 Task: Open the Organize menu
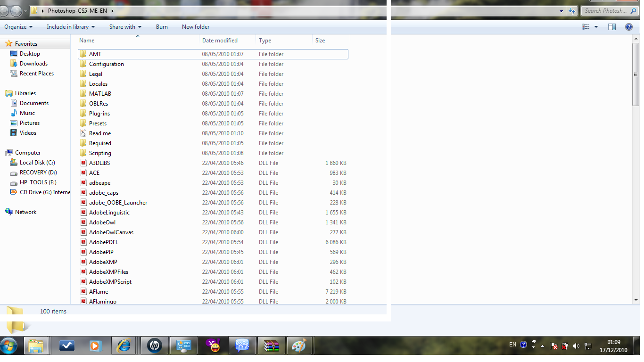coord(18,27)
